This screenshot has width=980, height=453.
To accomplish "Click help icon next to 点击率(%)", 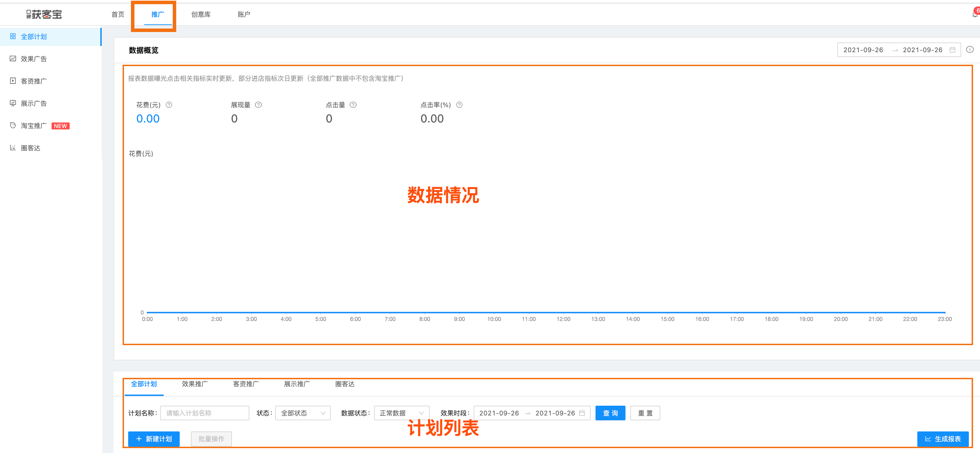I will coord(459,105).
